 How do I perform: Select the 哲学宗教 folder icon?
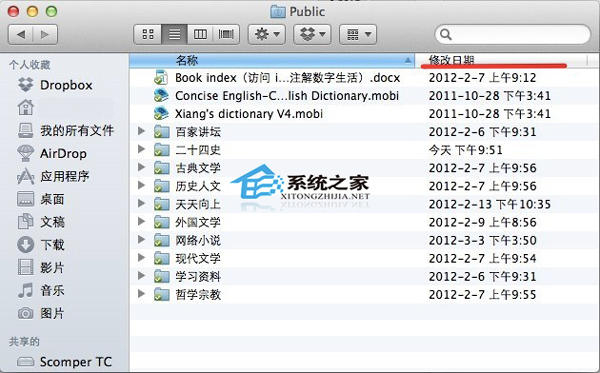(x=161, y=295)
